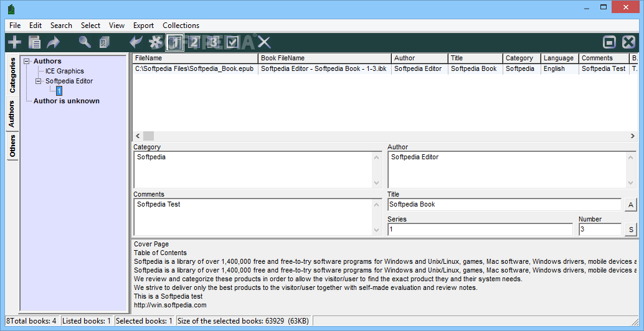Open the File menu
644x331 pixels.
pos(15,26)
